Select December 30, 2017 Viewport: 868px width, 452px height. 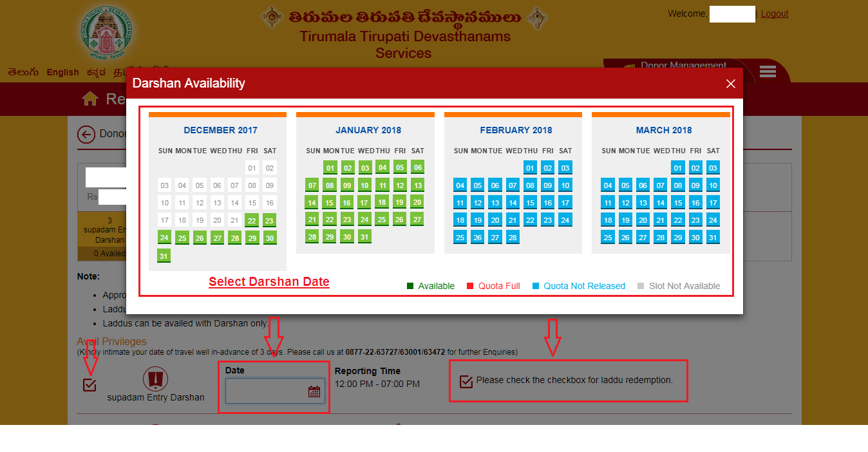(269, 238)
